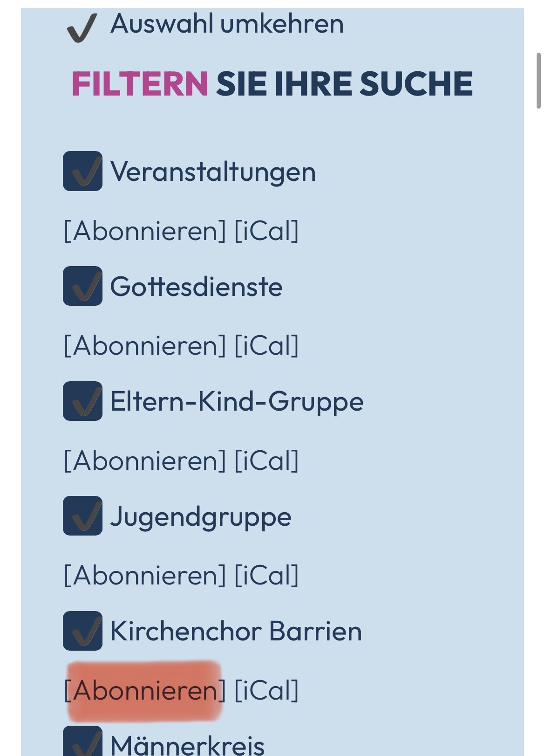The height and width of the screenshot is (756, 545).
Task: Click Abonnieren below Jugendgruppe
Action: click(x=144, y=576)
